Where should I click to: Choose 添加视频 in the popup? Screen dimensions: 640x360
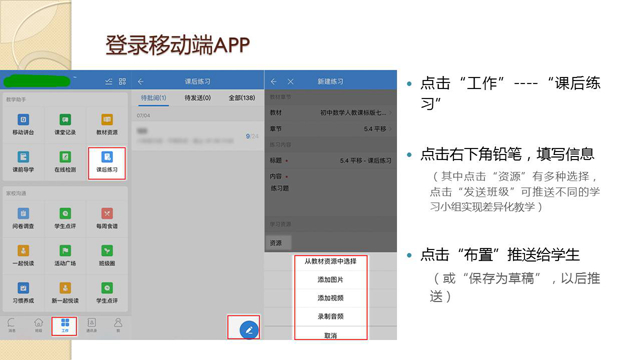pos(331,298)
